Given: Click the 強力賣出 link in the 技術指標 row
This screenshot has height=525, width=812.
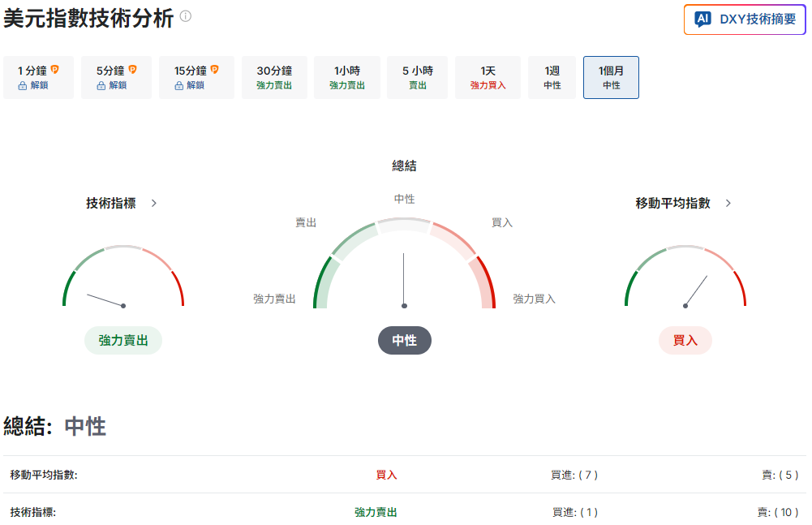Looking at the screenshot, I should [374, 513].
